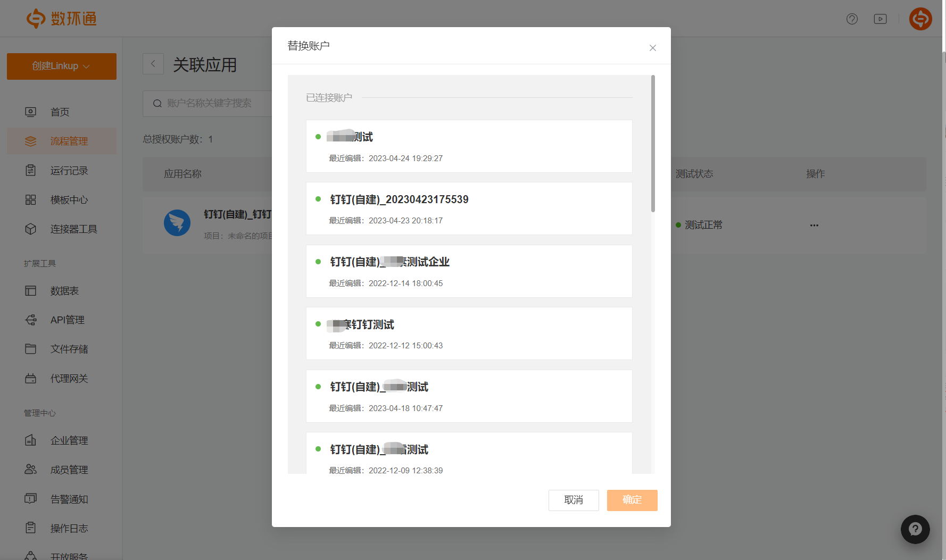Click the back arrow beside 关联应用

(x=153, y=64)
